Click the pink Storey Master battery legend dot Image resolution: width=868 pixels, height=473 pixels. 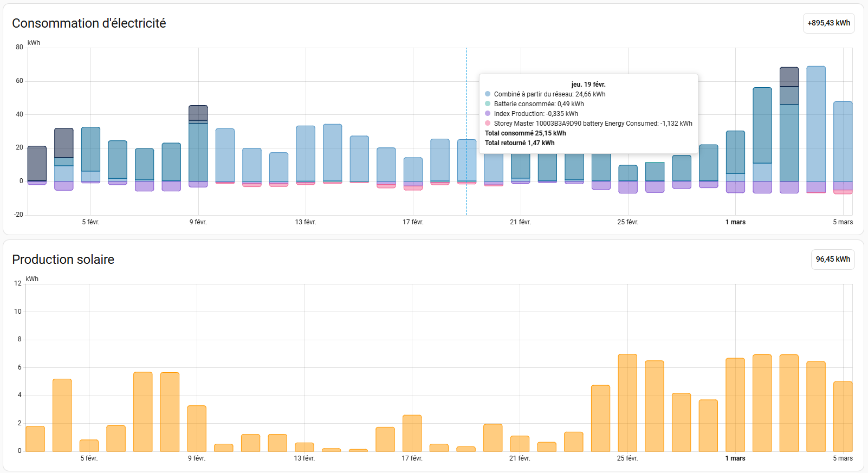(488, 124)
